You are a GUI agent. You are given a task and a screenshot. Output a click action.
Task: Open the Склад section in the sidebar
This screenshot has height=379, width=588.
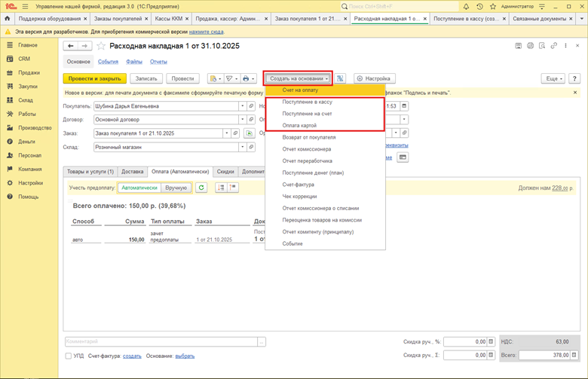[26, 99]
